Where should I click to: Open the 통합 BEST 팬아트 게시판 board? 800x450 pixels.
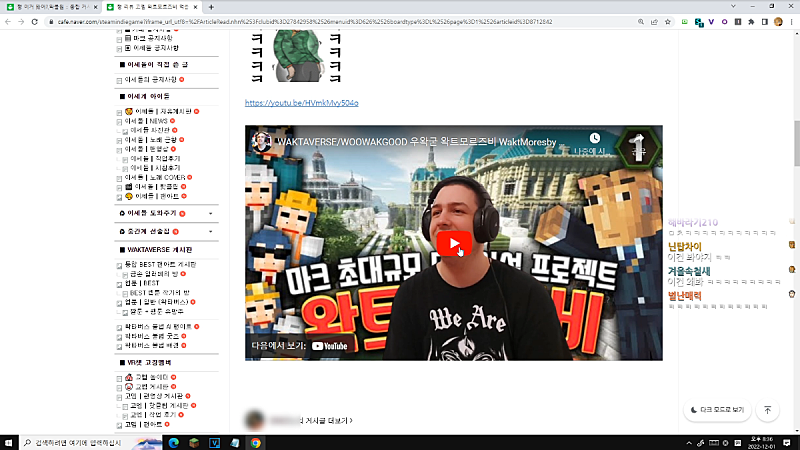click(160, 264)
